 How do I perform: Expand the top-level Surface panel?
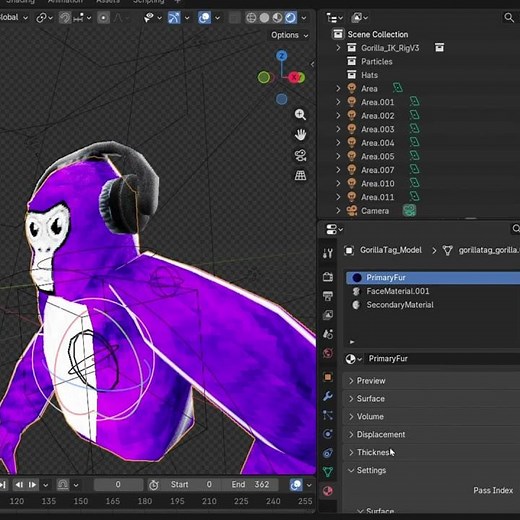point(431,399)
